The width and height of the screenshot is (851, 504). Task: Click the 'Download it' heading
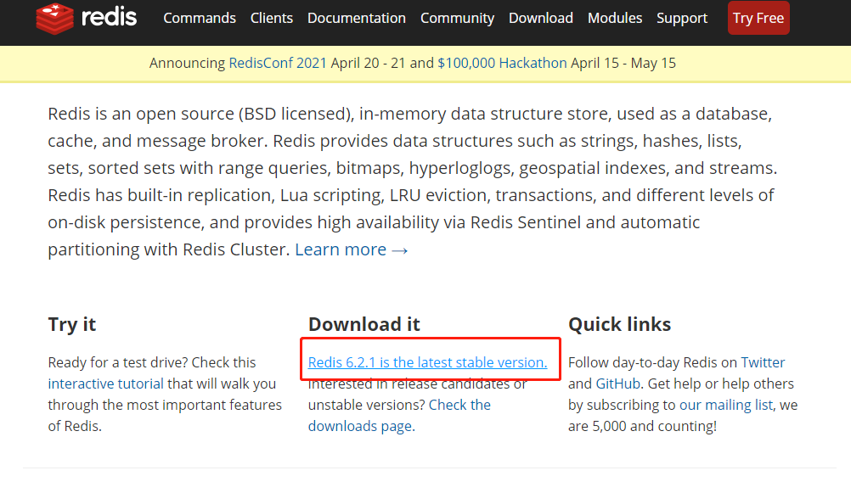(364, 324)
